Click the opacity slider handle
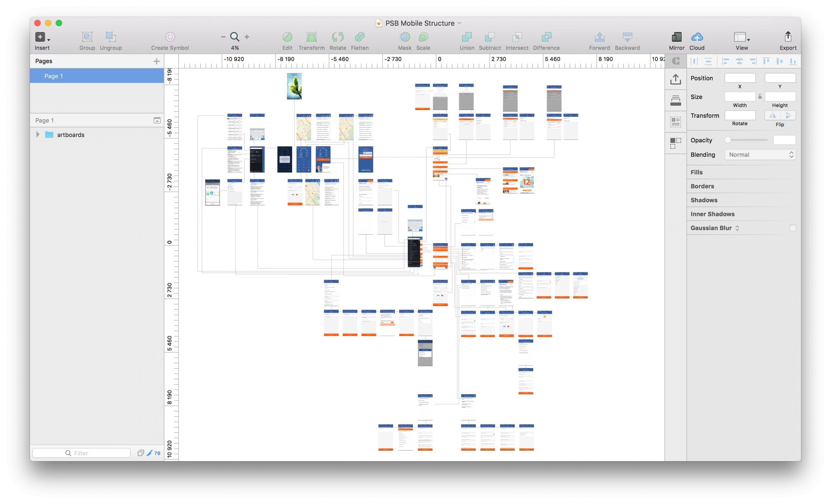 728,140
